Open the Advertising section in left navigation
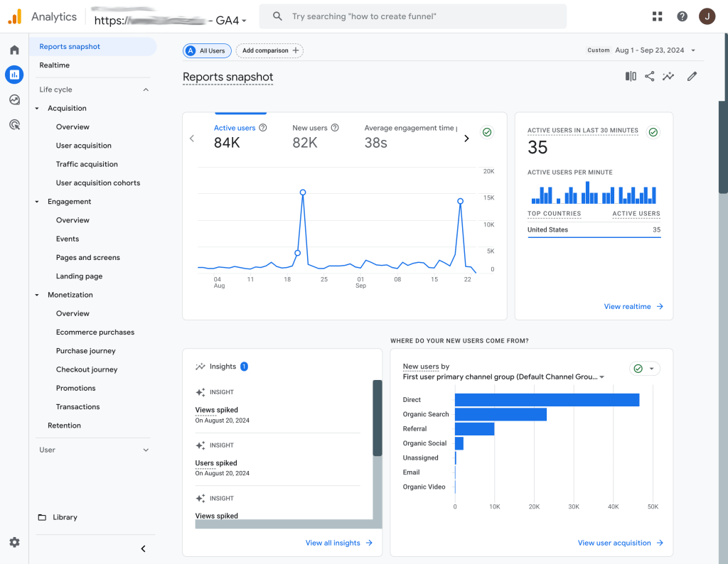728x564 pixels. [x=14, y=124]
